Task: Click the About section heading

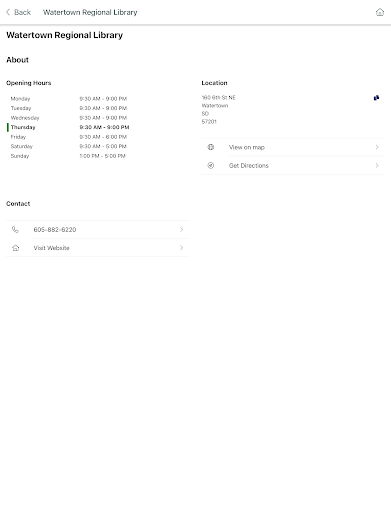Action: click(17, 60)
